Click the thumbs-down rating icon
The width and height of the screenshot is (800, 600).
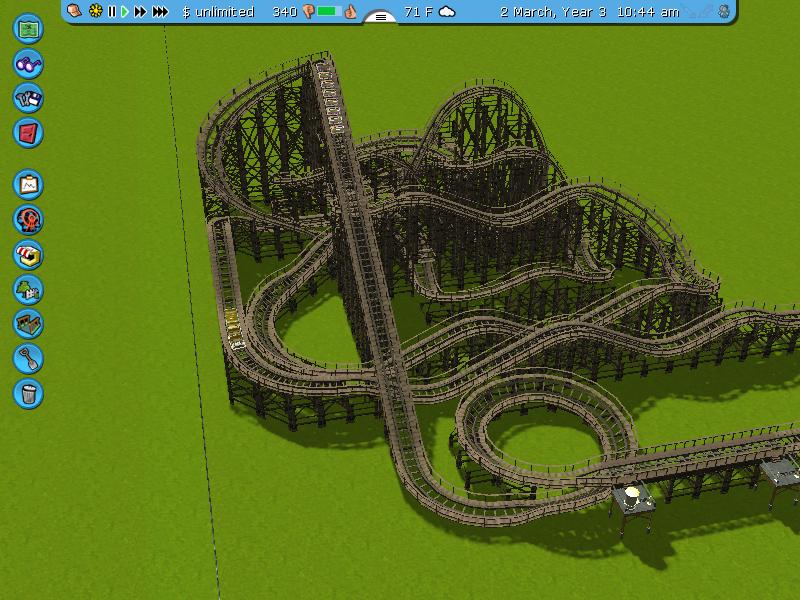coord(308,12)
